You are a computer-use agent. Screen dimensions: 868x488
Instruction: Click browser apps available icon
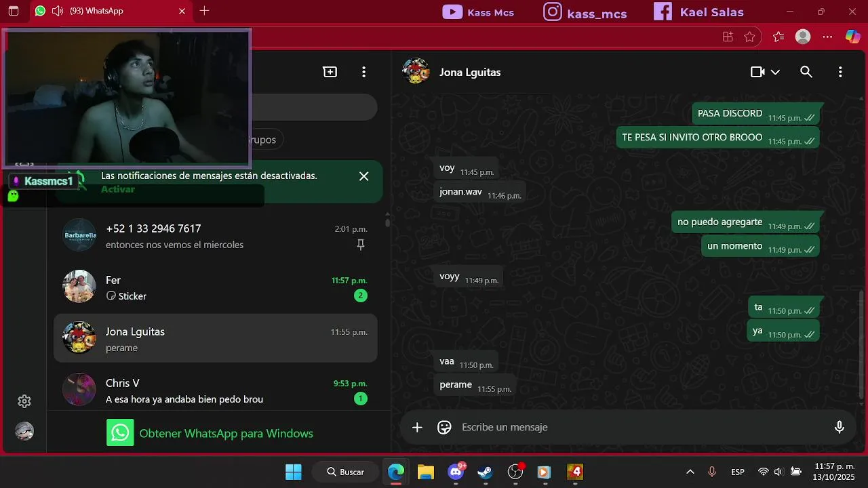click(728, 37)
